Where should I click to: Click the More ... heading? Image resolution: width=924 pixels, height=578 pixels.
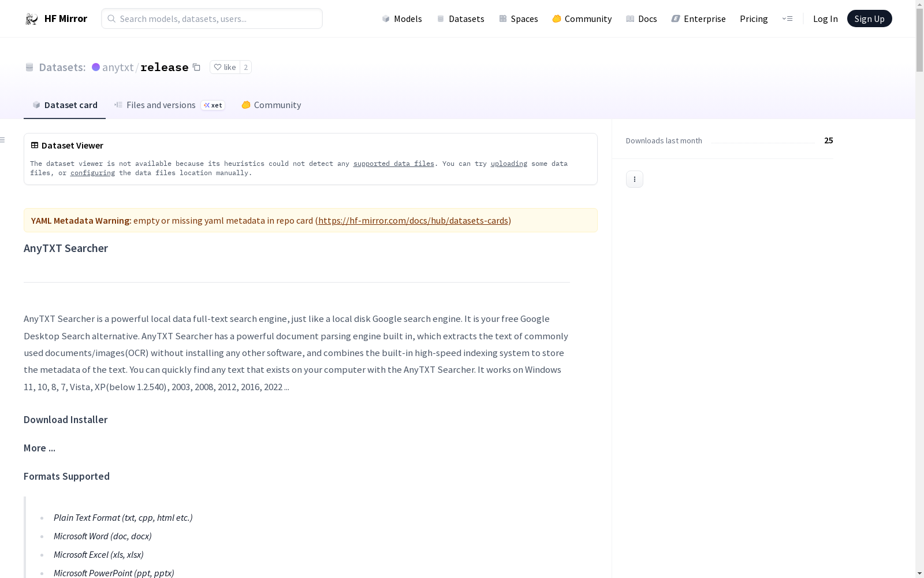tap(39, 448)
